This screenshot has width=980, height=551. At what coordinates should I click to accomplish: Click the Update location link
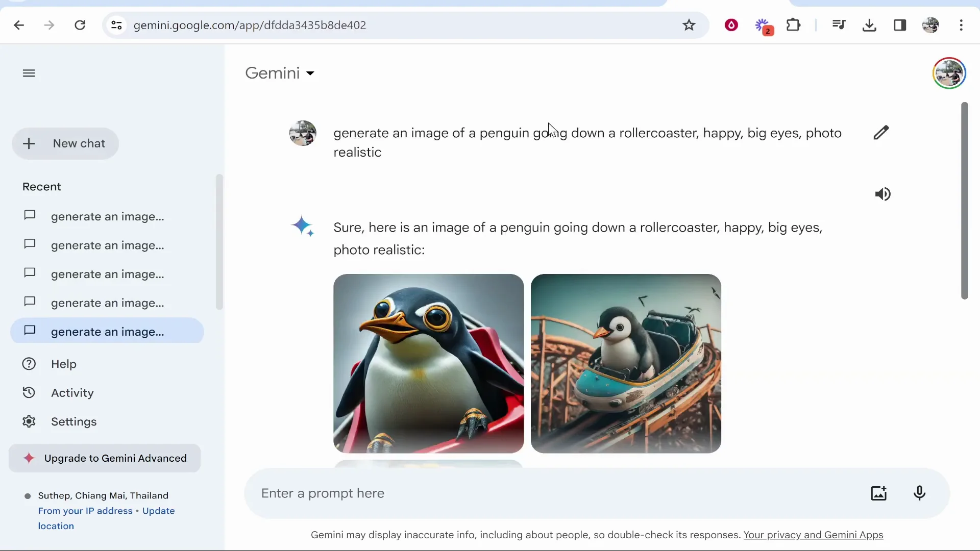coord(158,511)
